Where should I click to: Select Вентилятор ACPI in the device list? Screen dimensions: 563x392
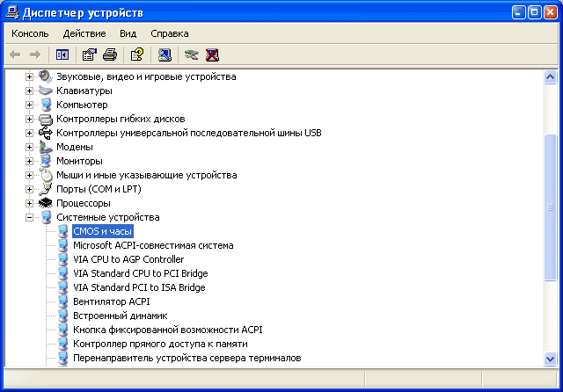[x=111, y=301]
